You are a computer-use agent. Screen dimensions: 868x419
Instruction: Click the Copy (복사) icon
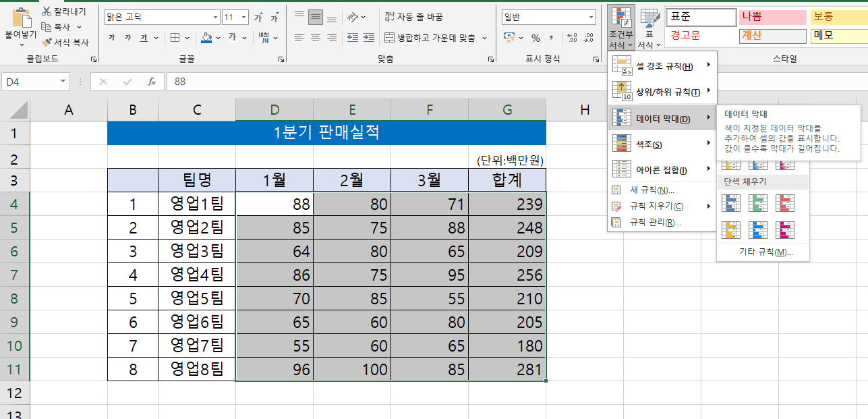47,27
